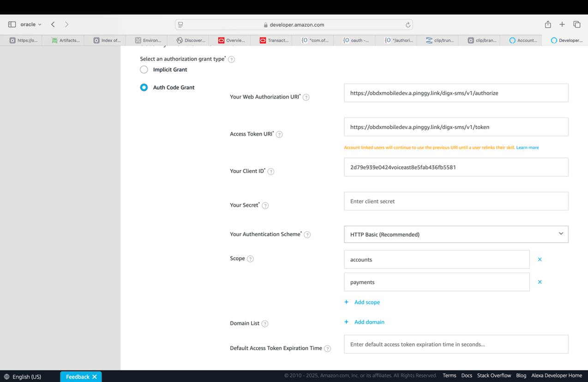Show the tab overview icon
588x382 pixels.
point(577,24)
